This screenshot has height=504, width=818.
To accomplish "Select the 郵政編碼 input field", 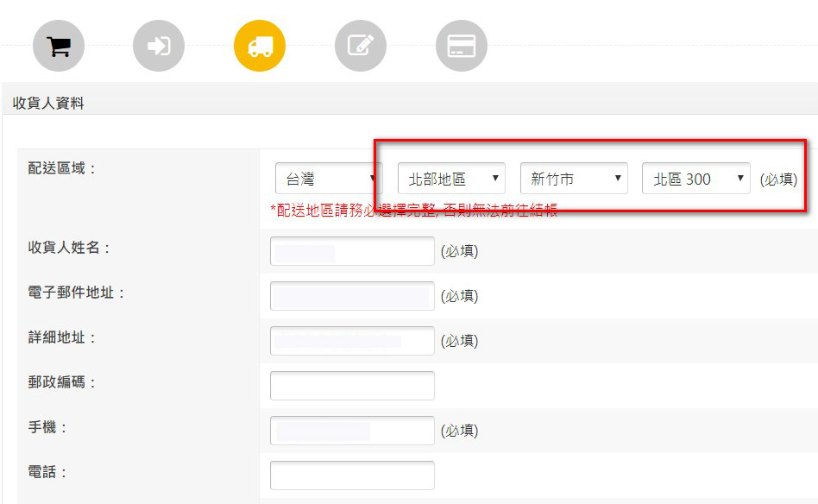I will (x=352, y=386).
